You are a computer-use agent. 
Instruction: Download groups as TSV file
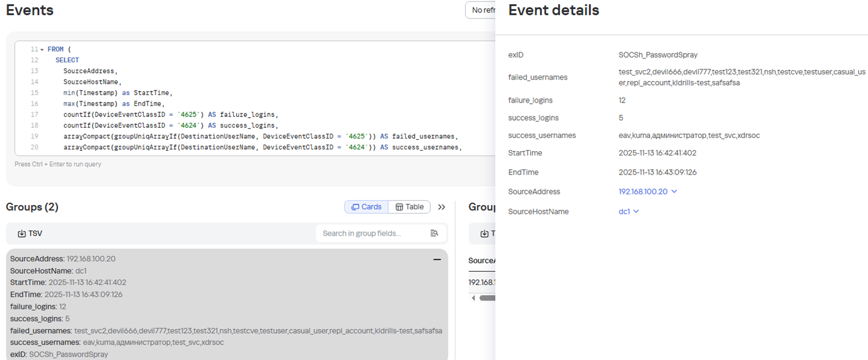tap(30, 233)
